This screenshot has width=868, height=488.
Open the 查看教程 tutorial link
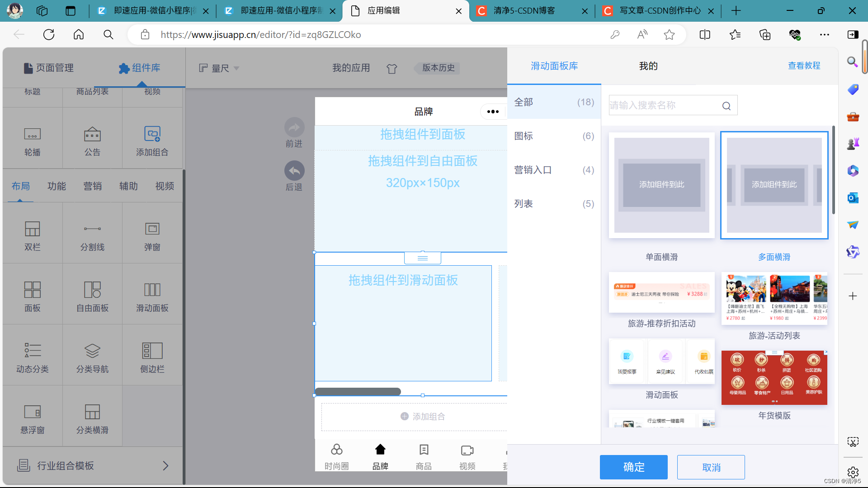pyautogui.click(x=804, y=66)
